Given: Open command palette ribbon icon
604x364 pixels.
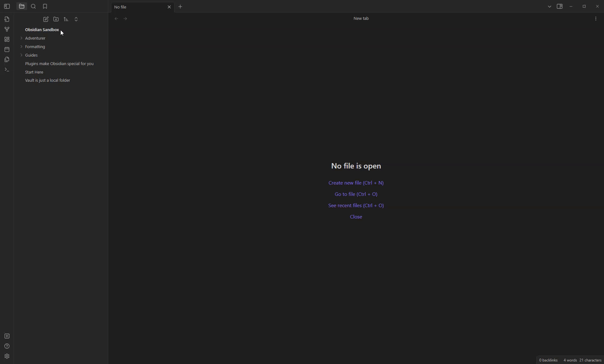Looking at the screenshot, I should coord(7,69).
